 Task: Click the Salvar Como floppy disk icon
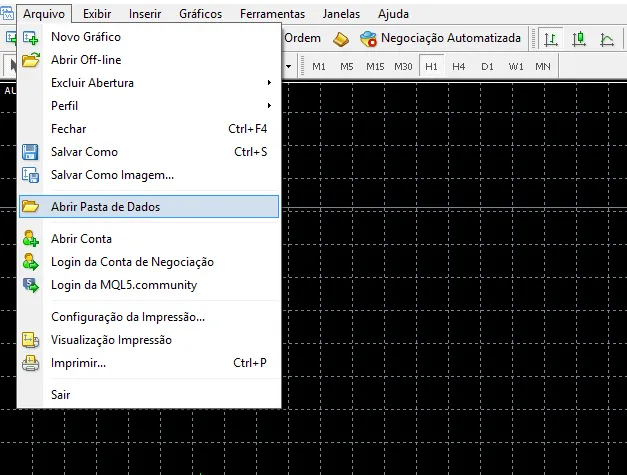[30, 152]
